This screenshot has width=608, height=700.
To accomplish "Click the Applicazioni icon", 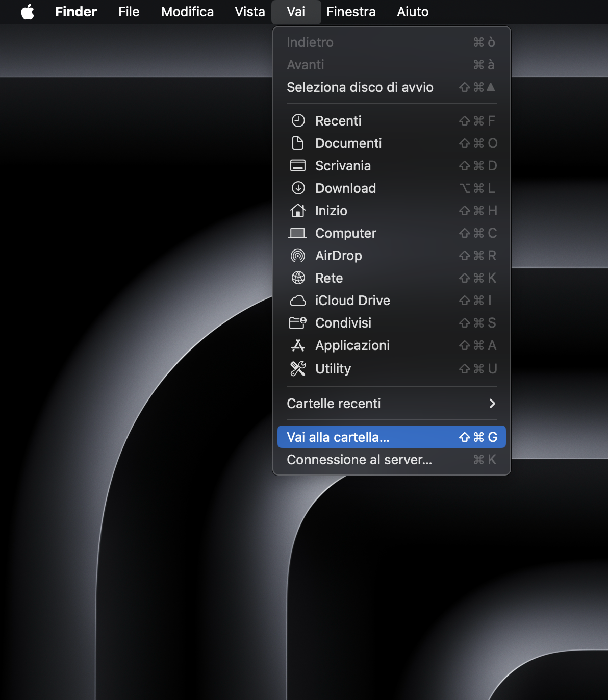I will pos(298,345).
